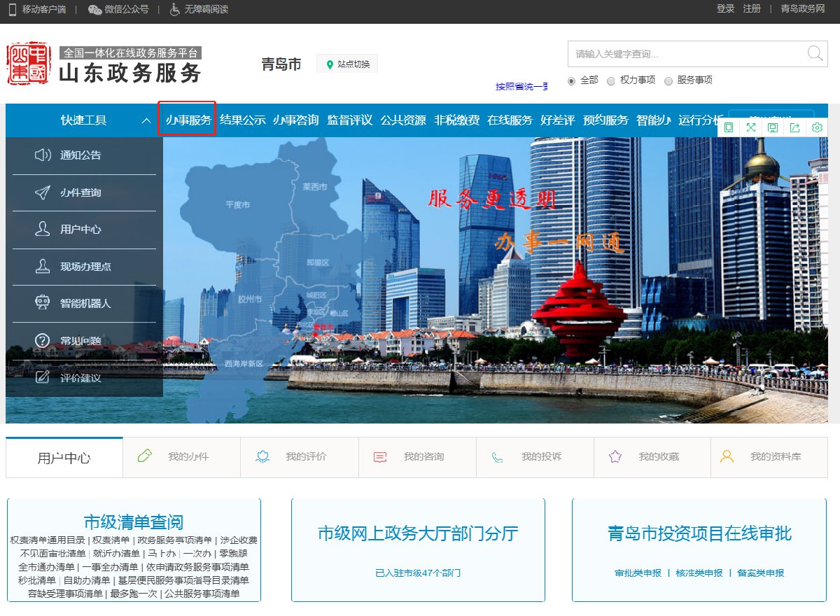Open the 办事服务 nav menu
Screen dimensions: 840x616
[x=188, y=120]
